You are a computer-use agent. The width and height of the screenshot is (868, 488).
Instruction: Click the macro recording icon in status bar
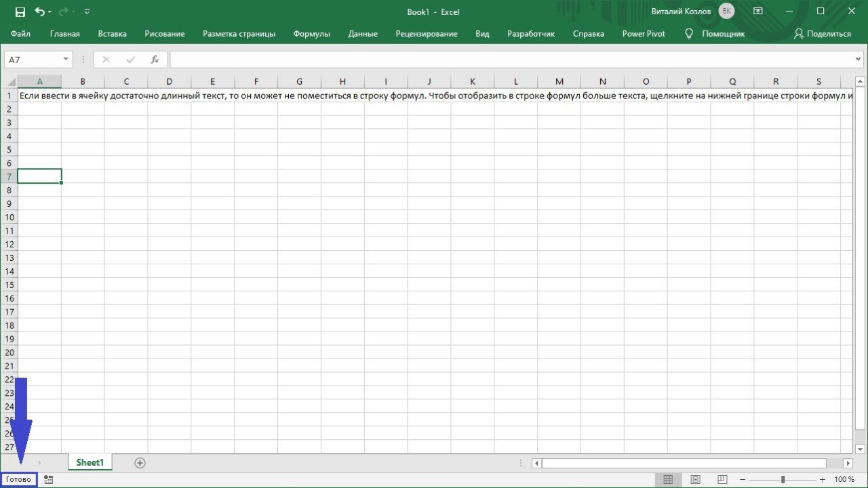tap(49, 480)
